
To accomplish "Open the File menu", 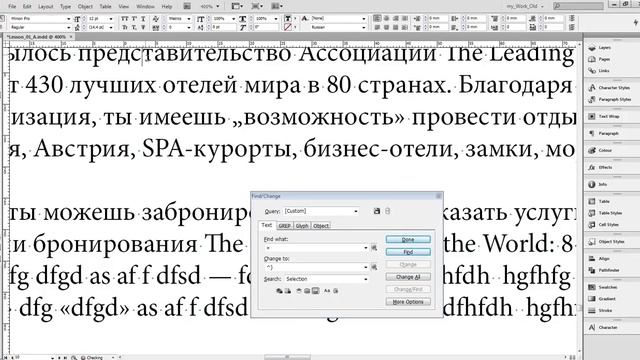I will [x=12, y=7].
